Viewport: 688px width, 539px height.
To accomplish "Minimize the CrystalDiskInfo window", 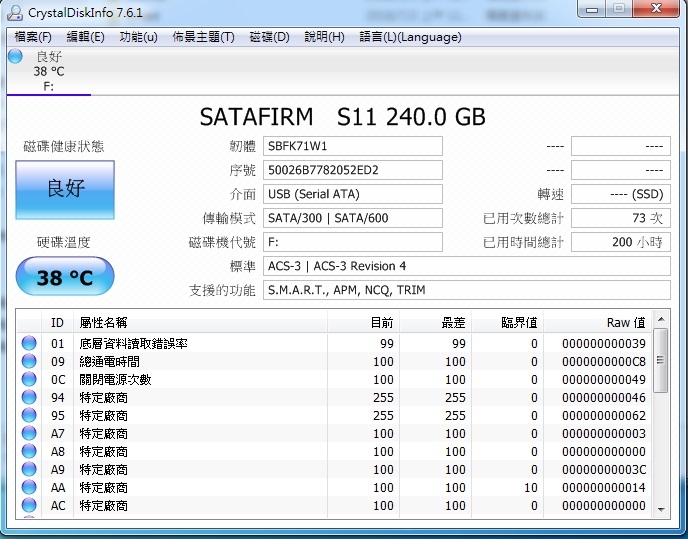I will pos(591,9).
